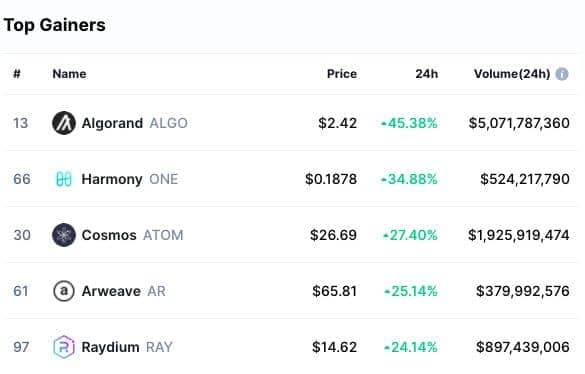Screen dimensions: 585x374
Task: Click the Top Gainers heading
Action: (x=55, y=25)
